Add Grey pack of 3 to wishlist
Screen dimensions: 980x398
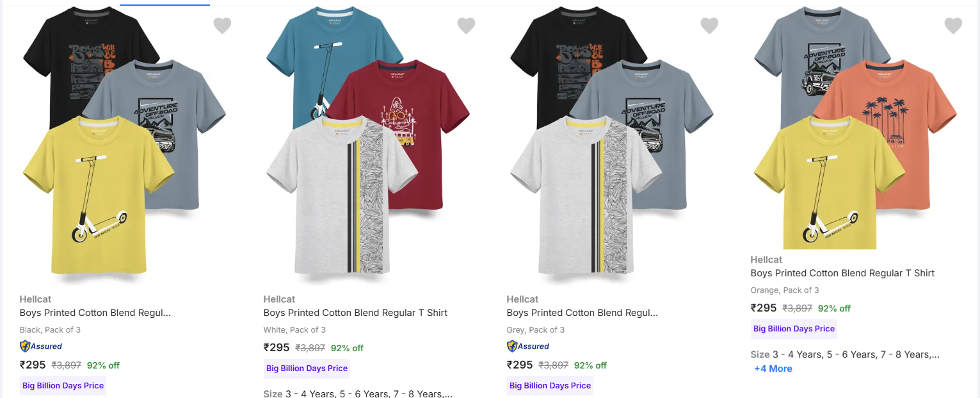pos(709,26)
